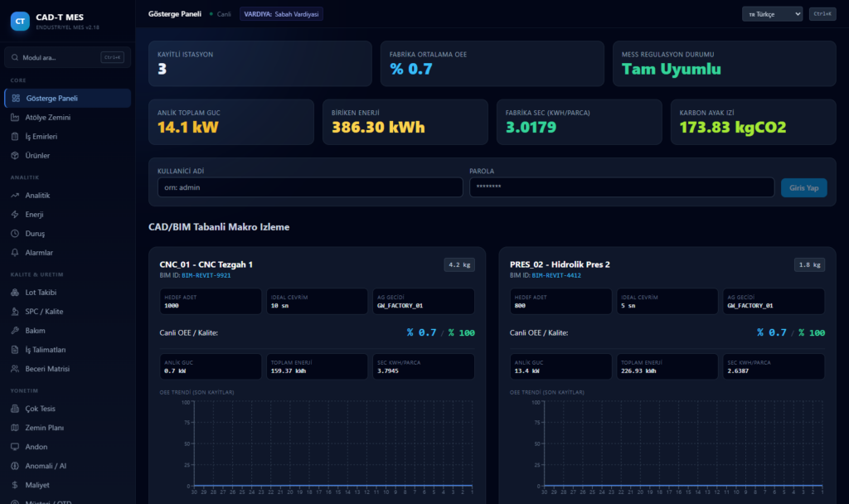Select the Beceri Matrisi people icon

(x=15, y=369)
